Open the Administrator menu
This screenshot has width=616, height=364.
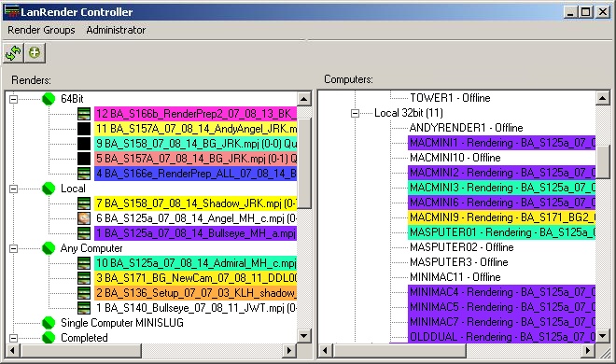(x=116, y=30)
